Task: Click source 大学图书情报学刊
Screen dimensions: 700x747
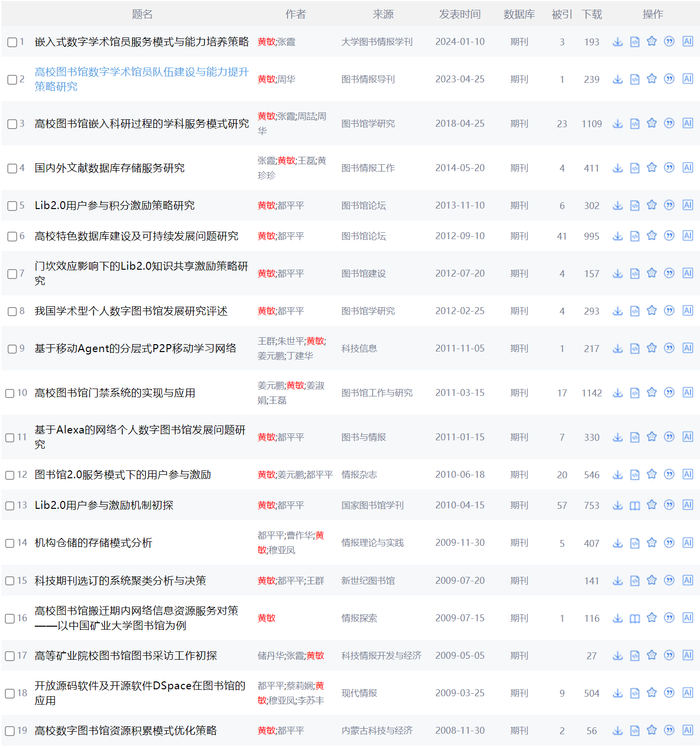Action: click(377, 42)
